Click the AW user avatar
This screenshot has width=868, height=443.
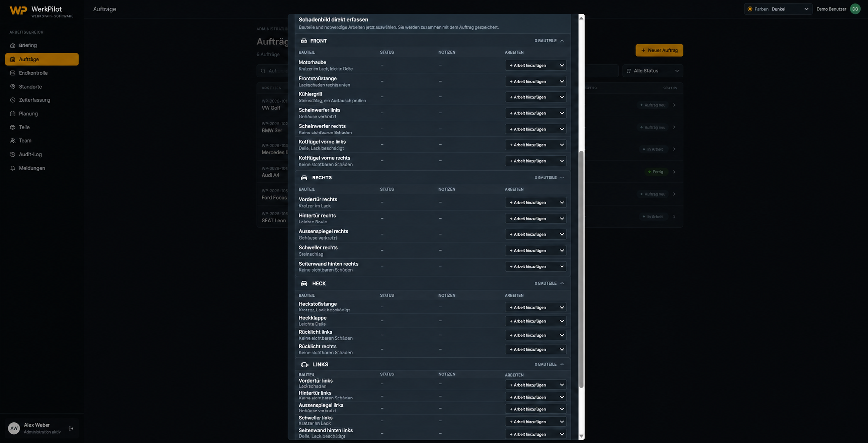point(14,428)
